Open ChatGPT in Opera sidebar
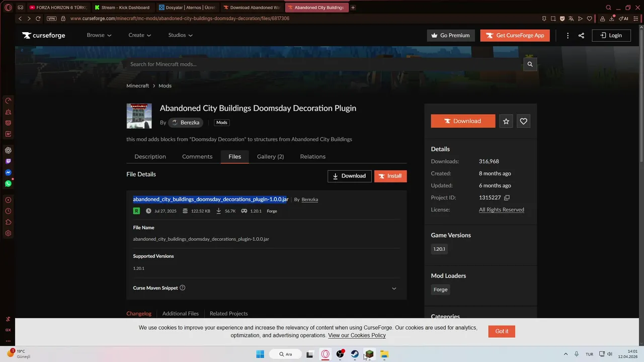This screenshot has width=644, height=362. click(x=8, y=150)
